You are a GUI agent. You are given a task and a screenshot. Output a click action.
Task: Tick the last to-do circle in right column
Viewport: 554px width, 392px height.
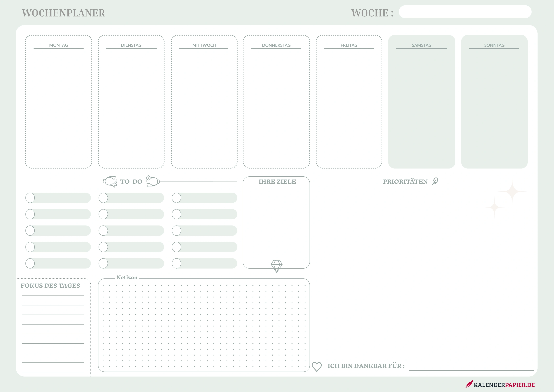click(176, 263)
